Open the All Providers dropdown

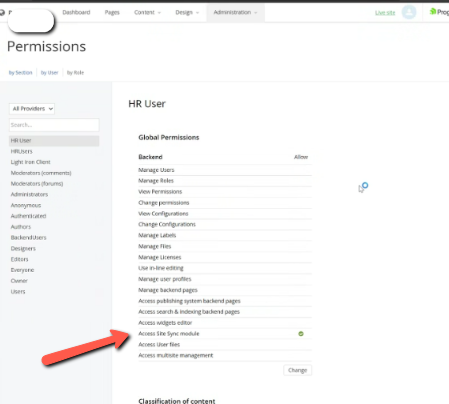coord(32,109)
